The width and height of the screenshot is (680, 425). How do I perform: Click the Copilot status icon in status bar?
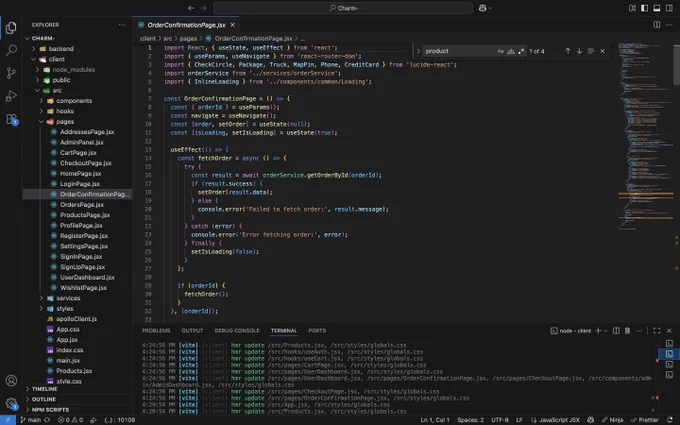click(590, 420)
